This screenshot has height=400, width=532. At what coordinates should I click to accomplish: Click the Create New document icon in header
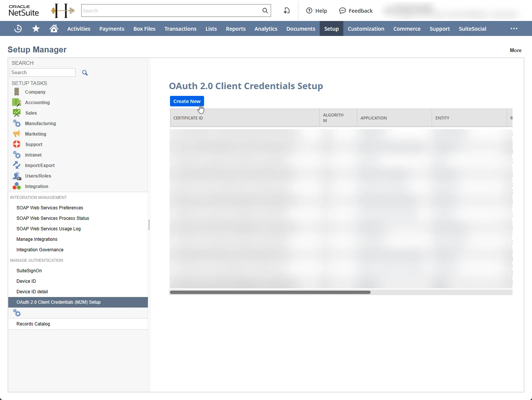[287, 10]
